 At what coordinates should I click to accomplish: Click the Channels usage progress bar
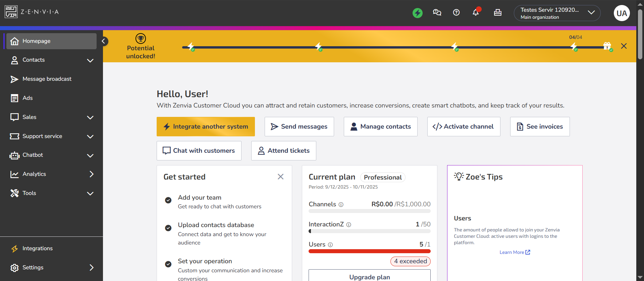(370, 211)
